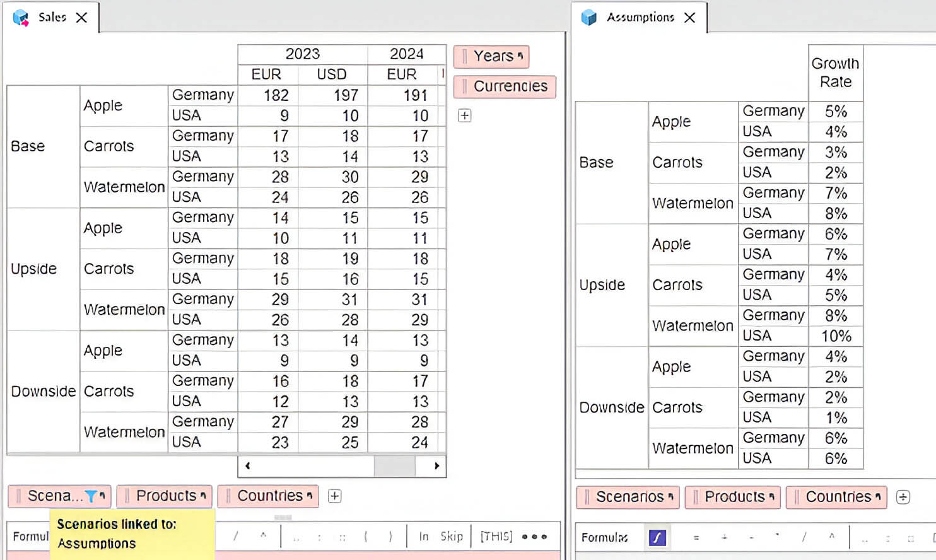Toggle the [THIS] keyword in Sales formula bar

click(x=496, y=537)
